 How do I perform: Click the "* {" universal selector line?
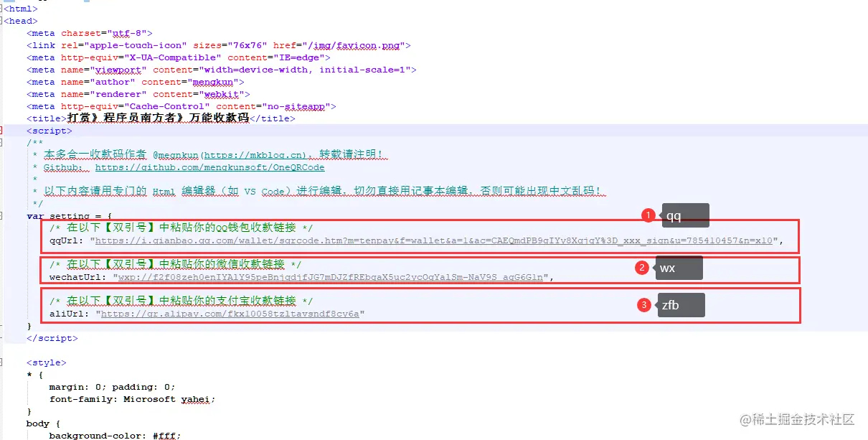click(34, 375)
